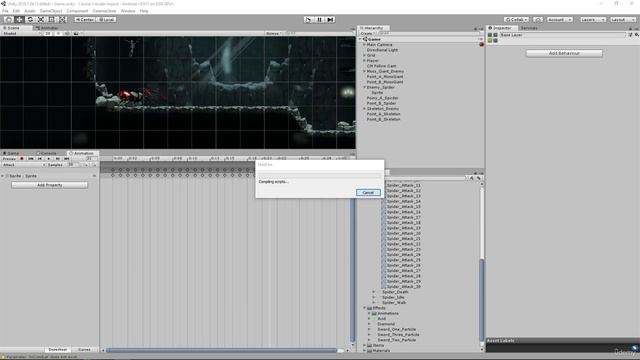This screenshot has width=640, height=360.
Task: Click Cancel in compiling dialog
Action: 368,192
